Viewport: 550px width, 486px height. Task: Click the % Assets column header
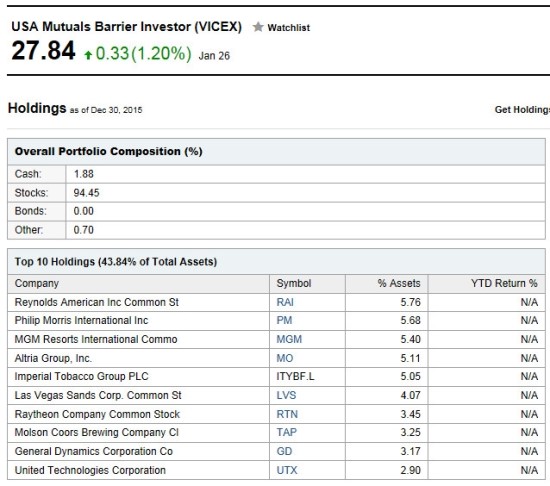pyautogui.click(x=399, y=283)
